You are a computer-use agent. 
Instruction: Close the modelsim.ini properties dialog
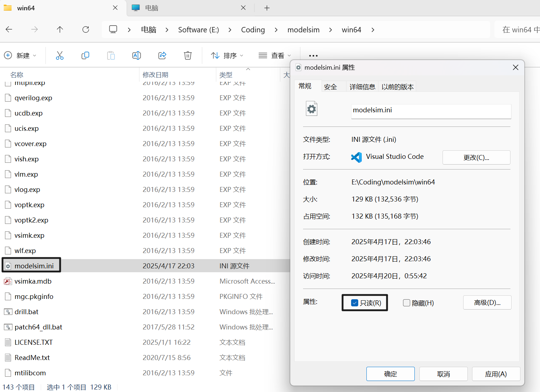pos(515,68)
